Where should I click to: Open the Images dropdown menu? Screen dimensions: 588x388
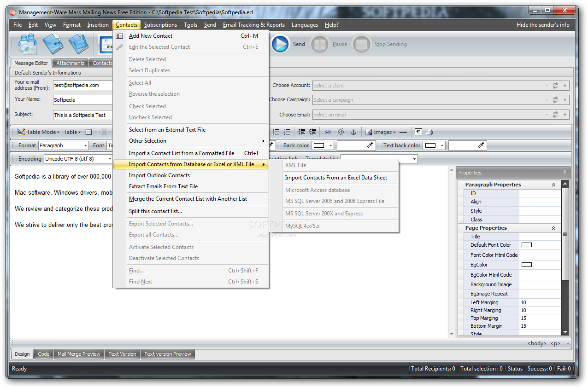[x=394, y=133]
